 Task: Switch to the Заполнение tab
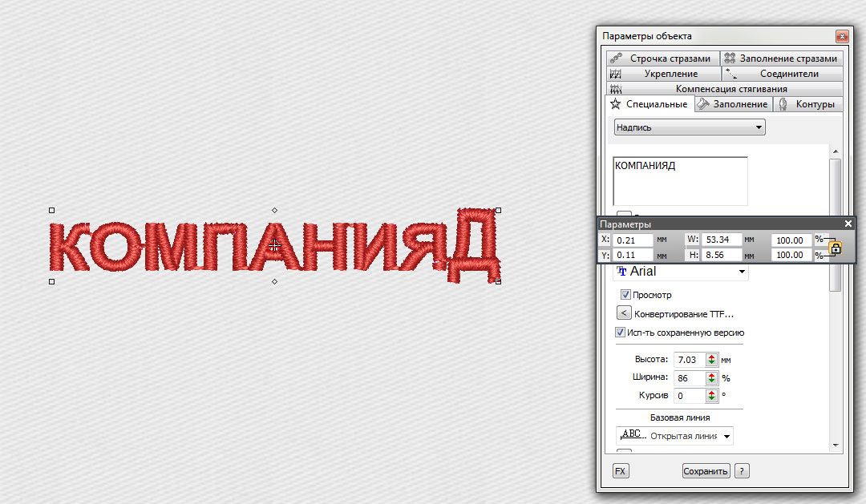click(731, 104)
